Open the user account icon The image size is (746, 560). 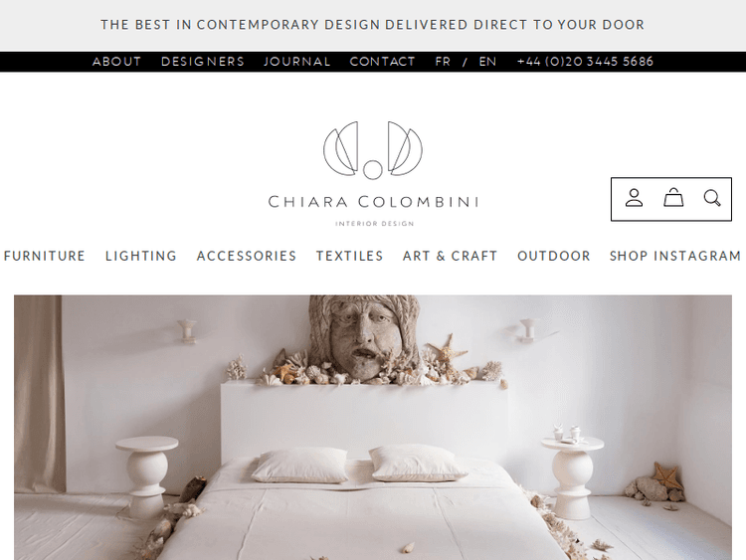click(x=634, y=198)
